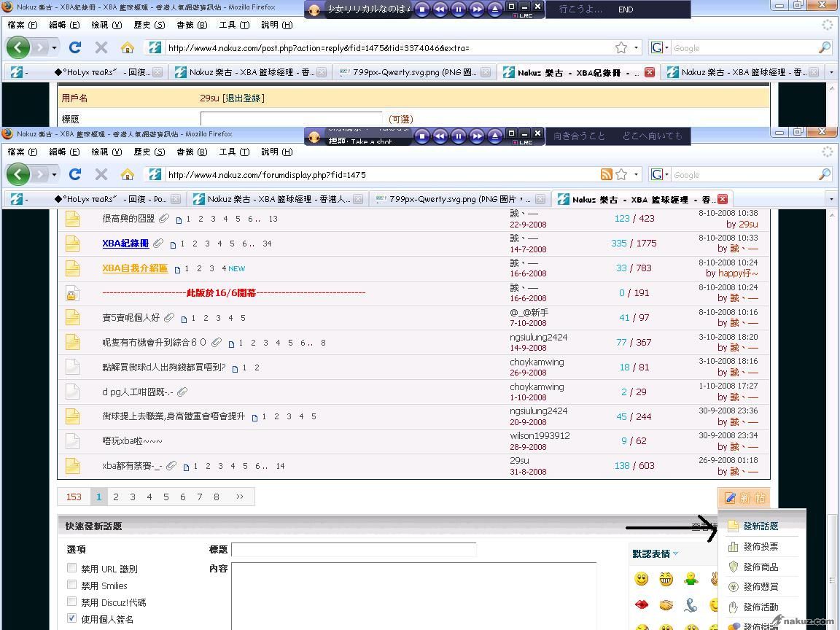Expand the 默認表情 emoticon set dropdown
840x630 pixels.
[675, 554]
